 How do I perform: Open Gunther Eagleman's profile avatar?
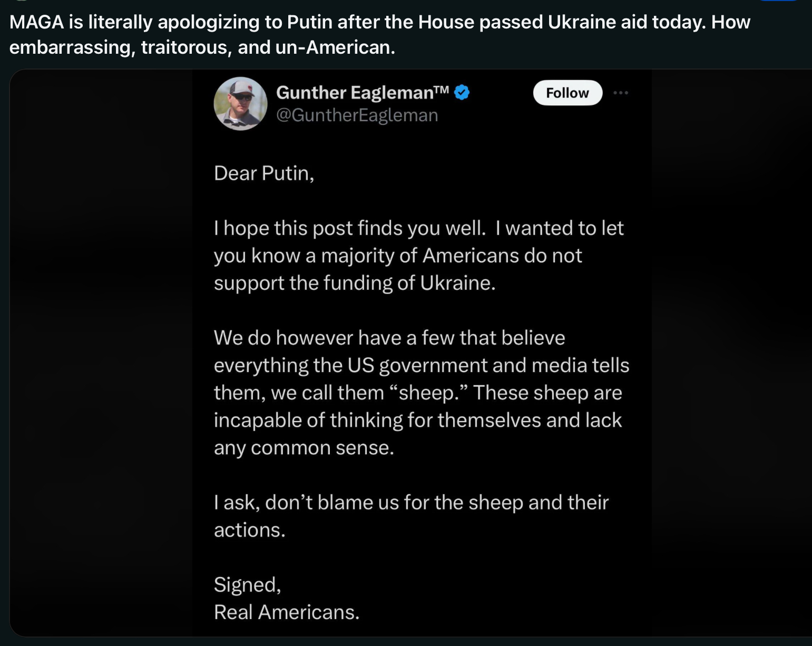click(240, 104)
